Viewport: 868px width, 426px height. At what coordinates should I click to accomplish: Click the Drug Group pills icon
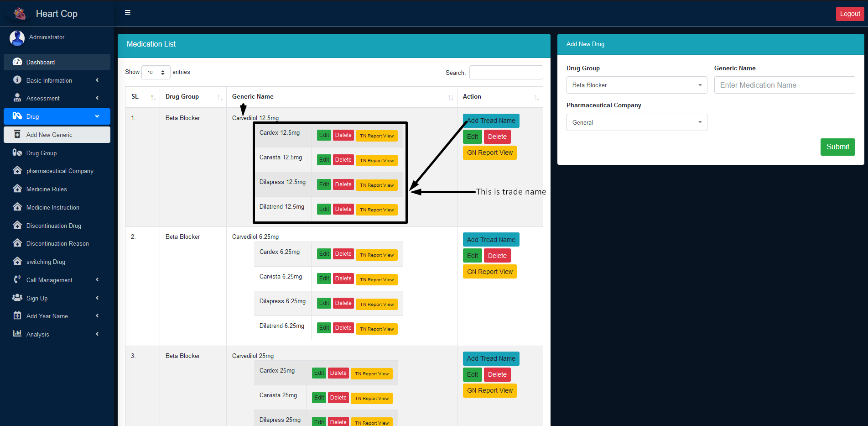pyautogui.click(x=17, y=153)
